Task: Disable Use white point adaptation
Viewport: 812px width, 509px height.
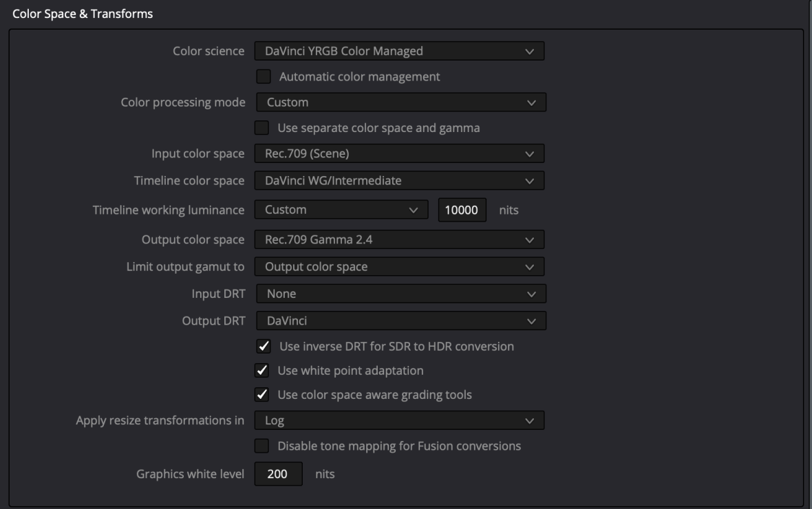Action: click(x=263, y=371)
